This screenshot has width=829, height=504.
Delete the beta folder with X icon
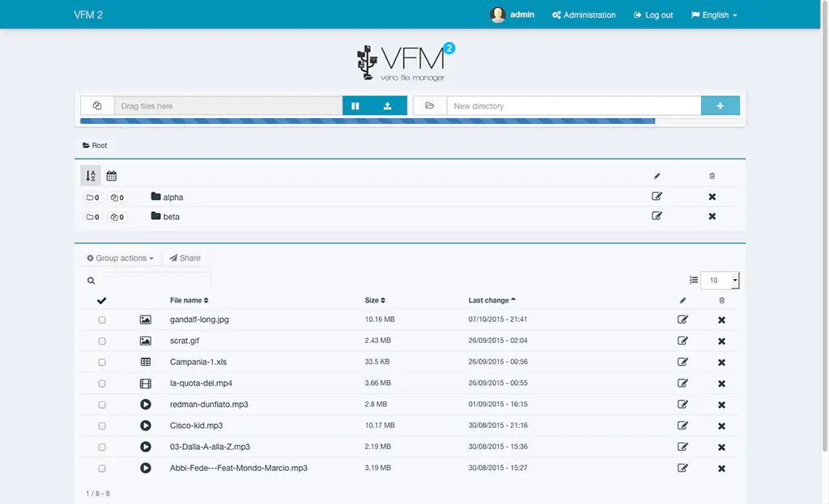[x=712, y=217]
